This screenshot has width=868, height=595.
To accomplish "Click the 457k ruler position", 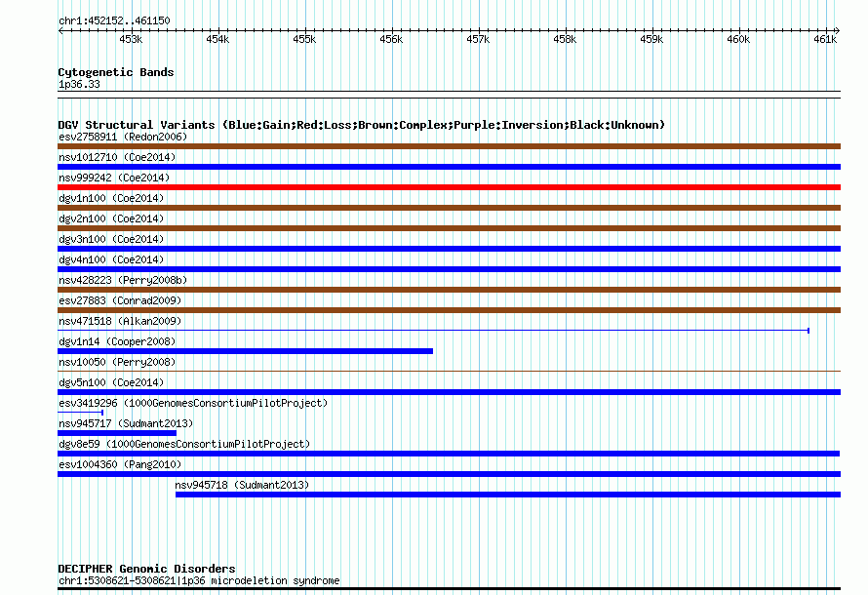I will [478, 39].
